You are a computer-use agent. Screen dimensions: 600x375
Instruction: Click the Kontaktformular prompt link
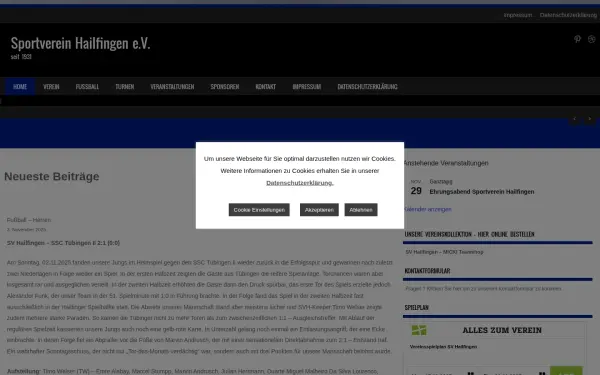tap(483, 289)
